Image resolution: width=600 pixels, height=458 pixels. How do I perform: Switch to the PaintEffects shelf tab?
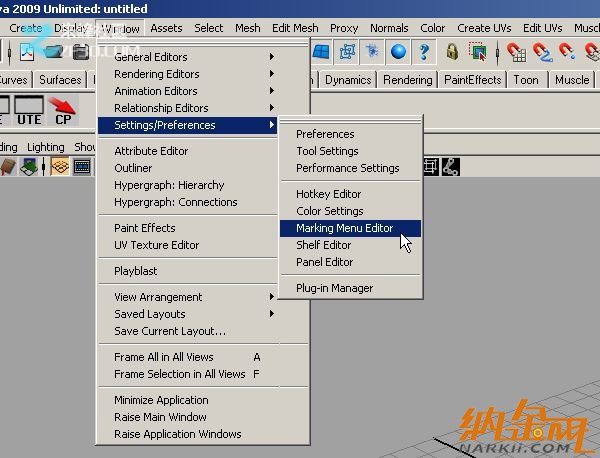point(472,80)
